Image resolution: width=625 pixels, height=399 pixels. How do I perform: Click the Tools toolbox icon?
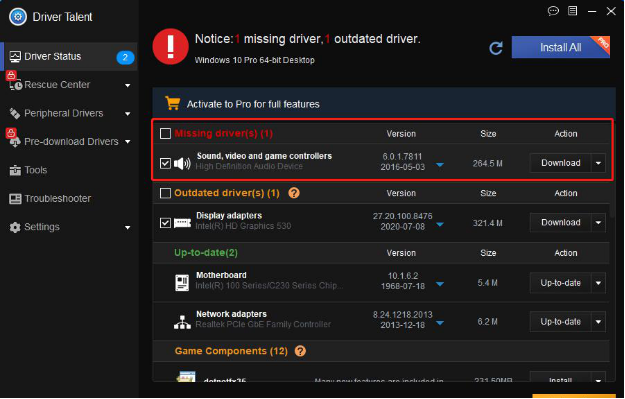click(15, 171)
